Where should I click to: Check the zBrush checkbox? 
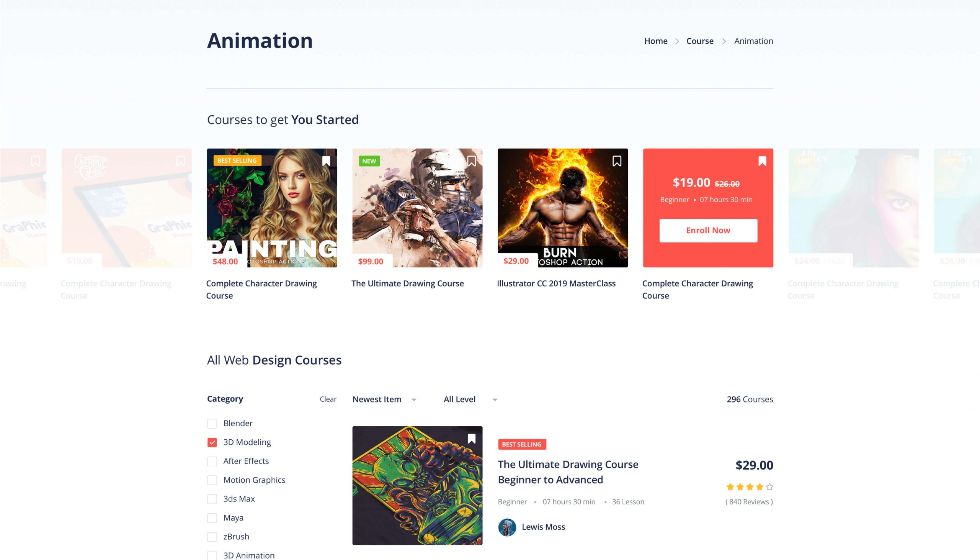[212, 537]
